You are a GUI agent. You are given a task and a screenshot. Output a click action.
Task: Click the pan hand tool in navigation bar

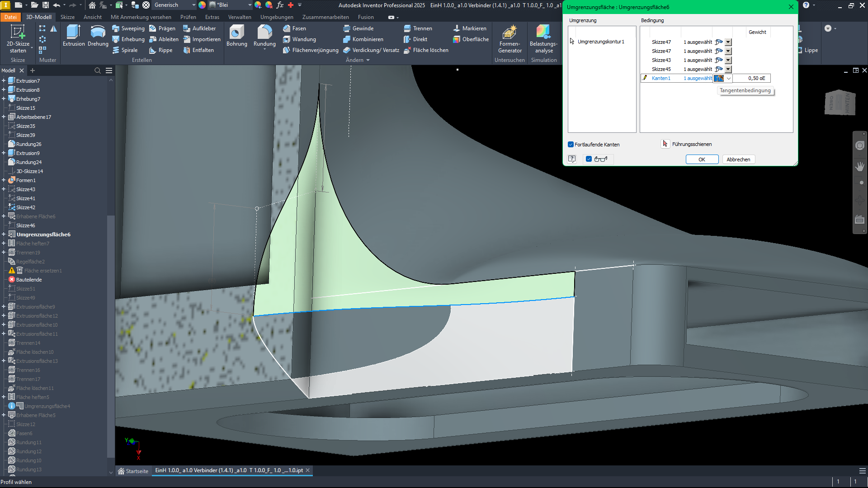tap(860, 166)
